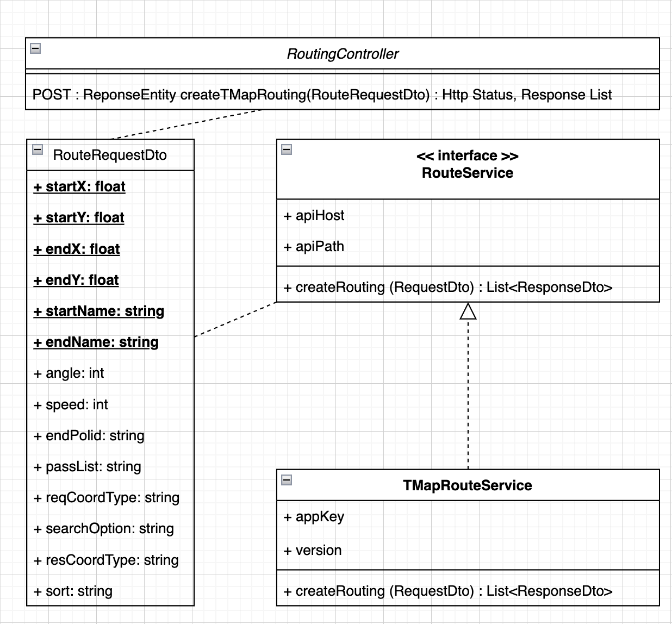
Task: Select dashed connector from RoutingController to RouteRequestDto
Action: tap(187, 124)
